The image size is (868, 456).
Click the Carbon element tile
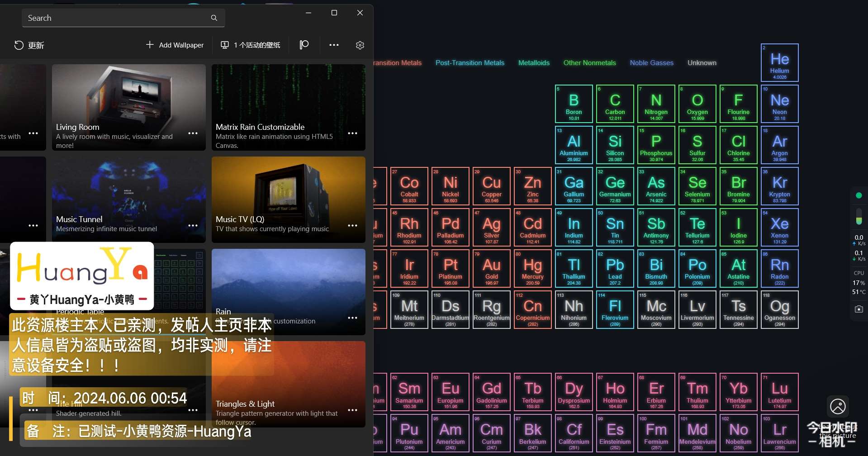[x=615, y=104]
